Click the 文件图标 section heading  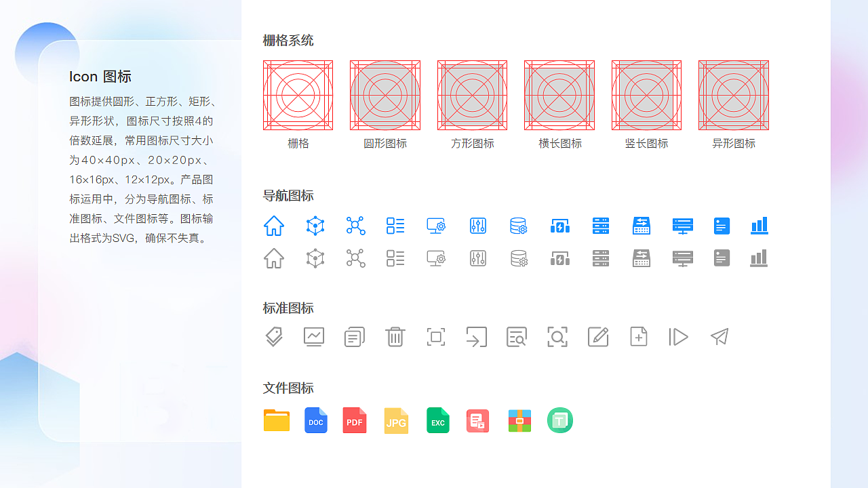(288, 388)
